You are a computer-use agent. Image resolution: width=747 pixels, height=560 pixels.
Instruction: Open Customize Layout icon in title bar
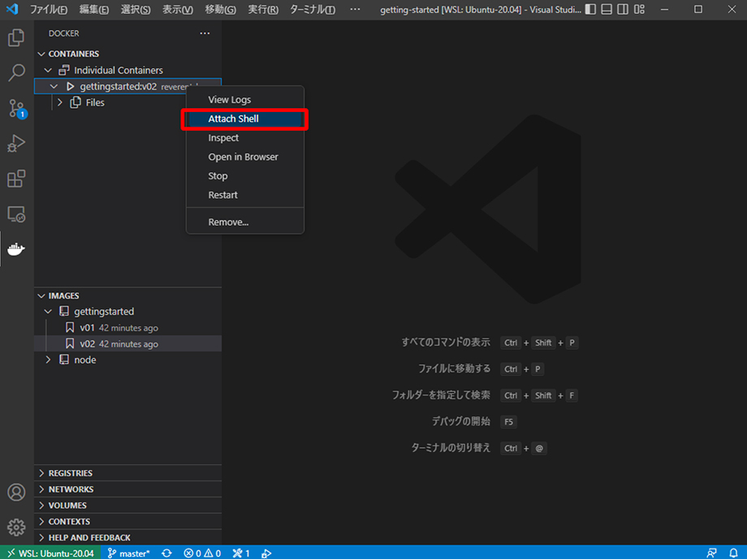point(639,9)
